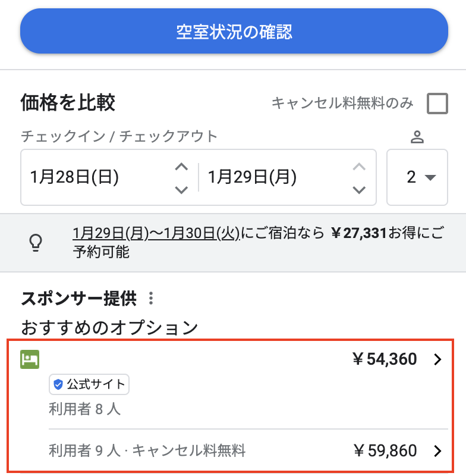
Task: Open the スポンサー提供 three-dot options menu
Action: coord(151,297)
